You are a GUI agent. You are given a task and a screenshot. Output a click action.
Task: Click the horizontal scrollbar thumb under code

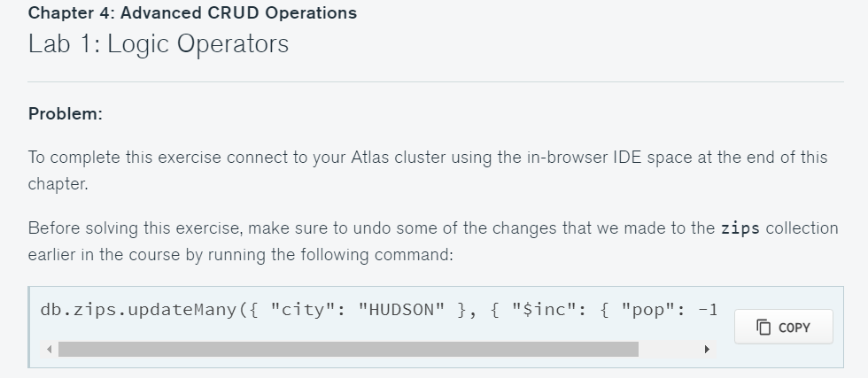(347, 350)
